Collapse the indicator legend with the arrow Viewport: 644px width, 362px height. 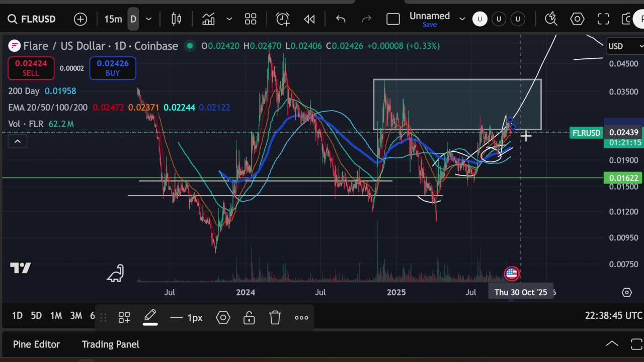[x=17, y=141]
